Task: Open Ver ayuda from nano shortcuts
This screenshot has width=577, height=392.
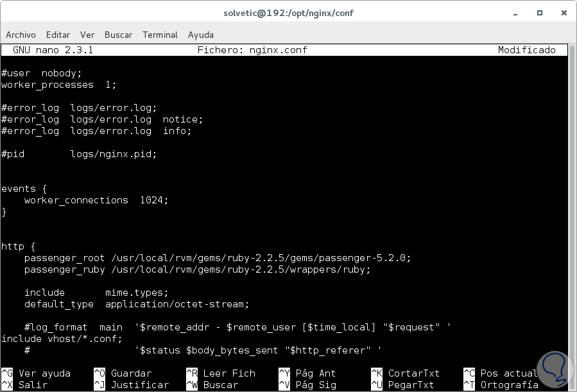Action: click(x=36, y=373)
